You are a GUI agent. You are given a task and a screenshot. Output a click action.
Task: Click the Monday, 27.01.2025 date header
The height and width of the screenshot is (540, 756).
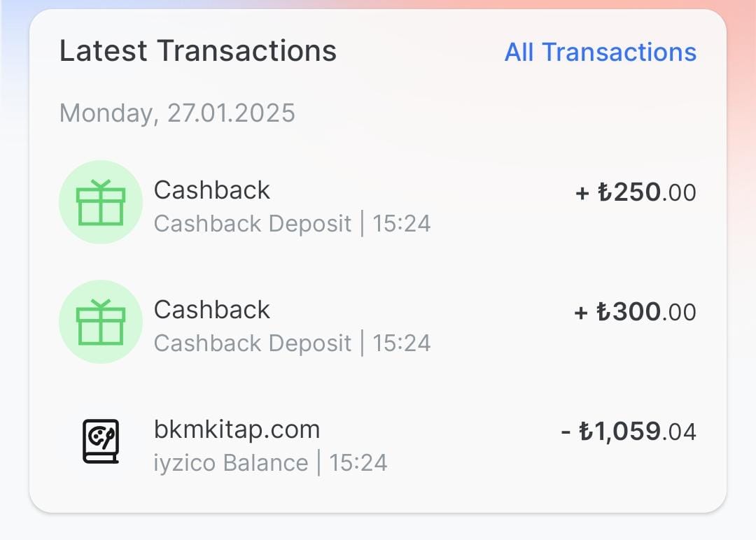pos(177,113)
